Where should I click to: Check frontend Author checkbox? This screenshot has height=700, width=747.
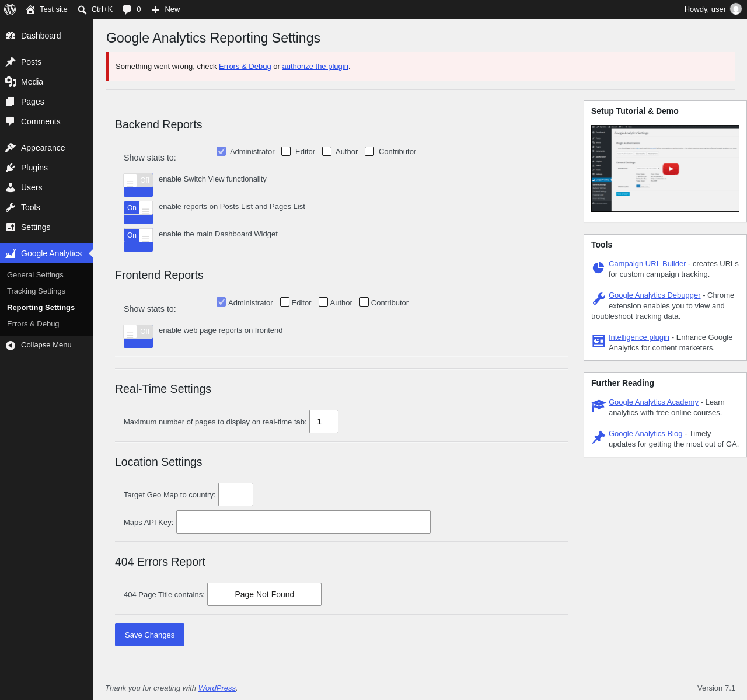click(323, 302)
